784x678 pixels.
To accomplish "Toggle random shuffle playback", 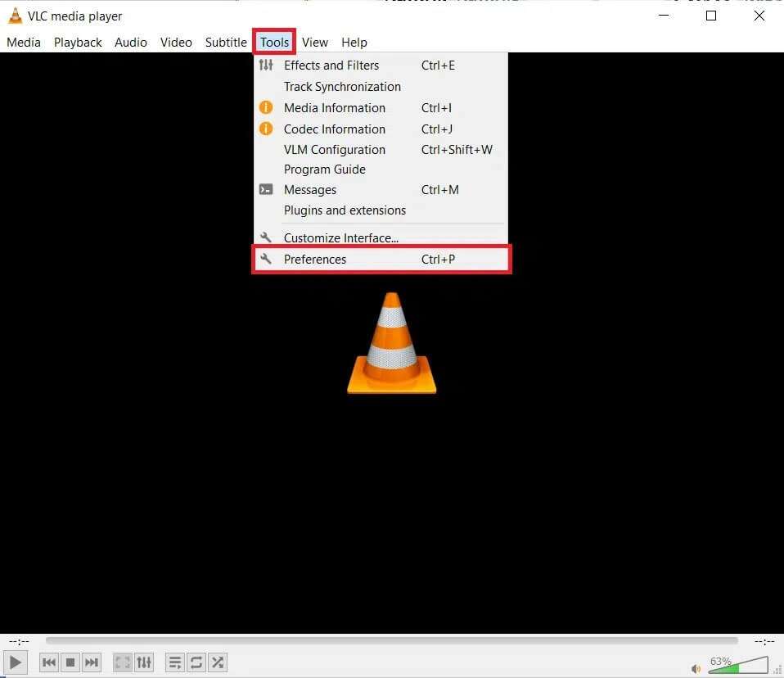I will pos(218,662).
